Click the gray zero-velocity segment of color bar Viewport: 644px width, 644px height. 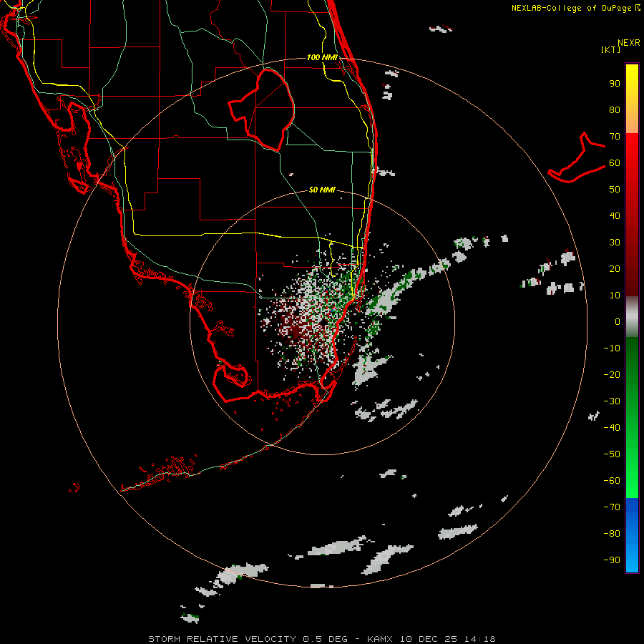(632, 317)
